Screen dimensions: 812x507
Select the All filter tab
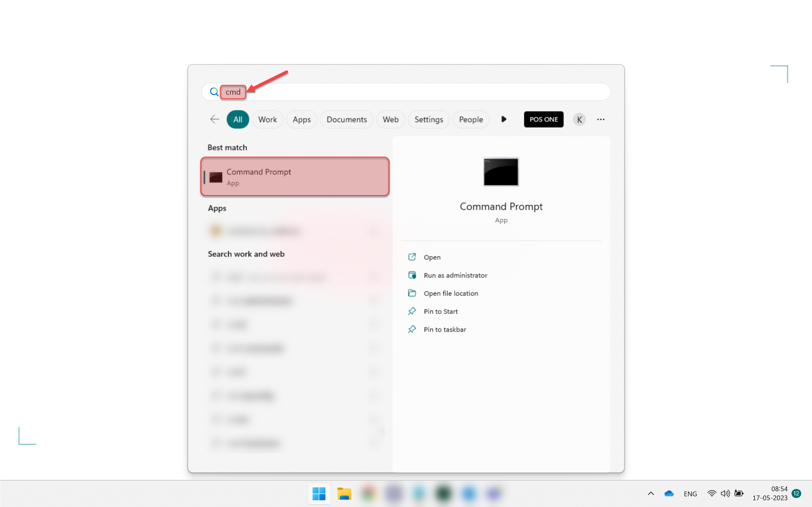(238, 119)
